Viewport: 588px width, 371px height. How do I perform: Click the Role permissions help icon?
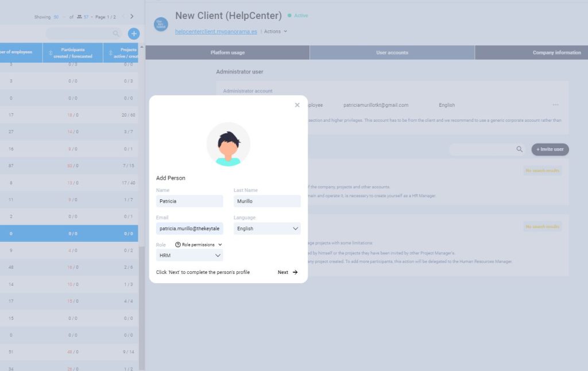[178, 245]
